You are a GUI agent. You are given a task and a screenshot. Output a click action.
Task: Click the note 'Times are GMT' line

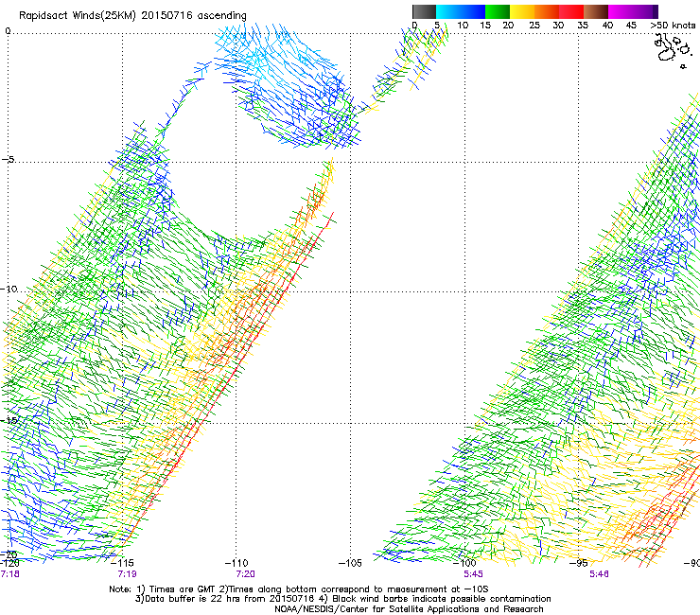coord(298,589)
